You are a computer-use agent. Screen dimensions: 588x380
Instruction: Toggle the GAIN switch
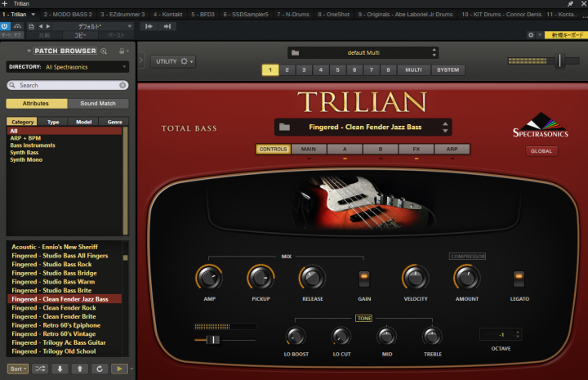pos(364,279)
